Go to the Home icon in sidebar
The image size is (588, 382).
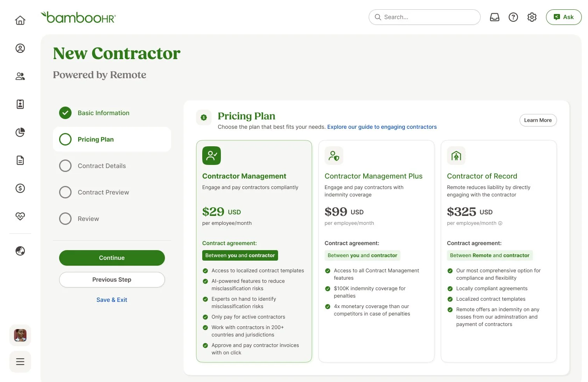coord(20,20)
